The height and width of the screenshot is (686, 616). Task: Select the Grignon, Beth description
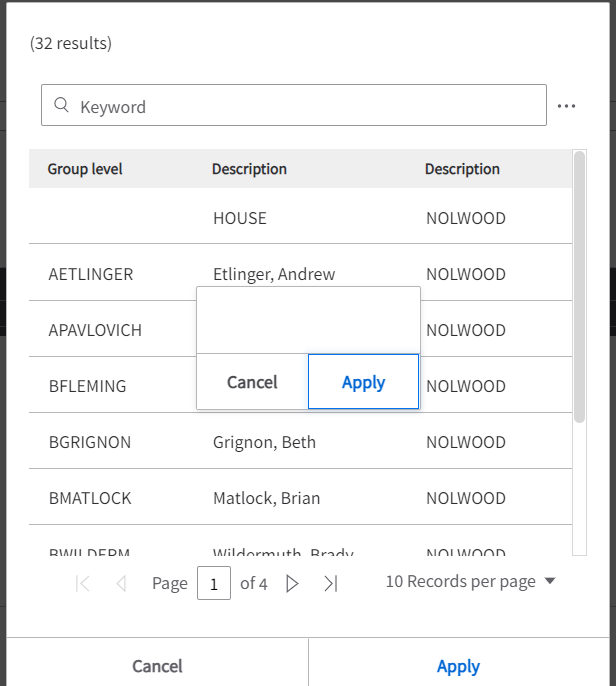265,442
